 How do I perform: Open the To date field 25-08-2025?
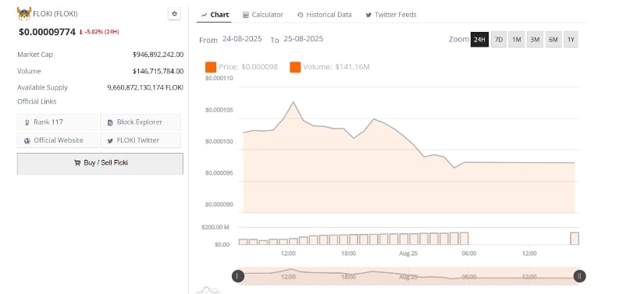tap(303, 39)
